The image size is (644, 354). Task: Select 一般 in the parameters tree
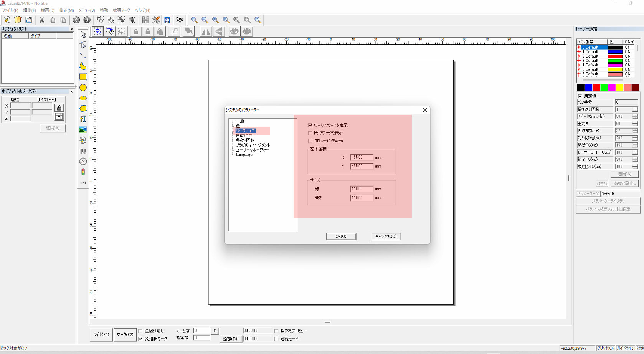(240, 121)
